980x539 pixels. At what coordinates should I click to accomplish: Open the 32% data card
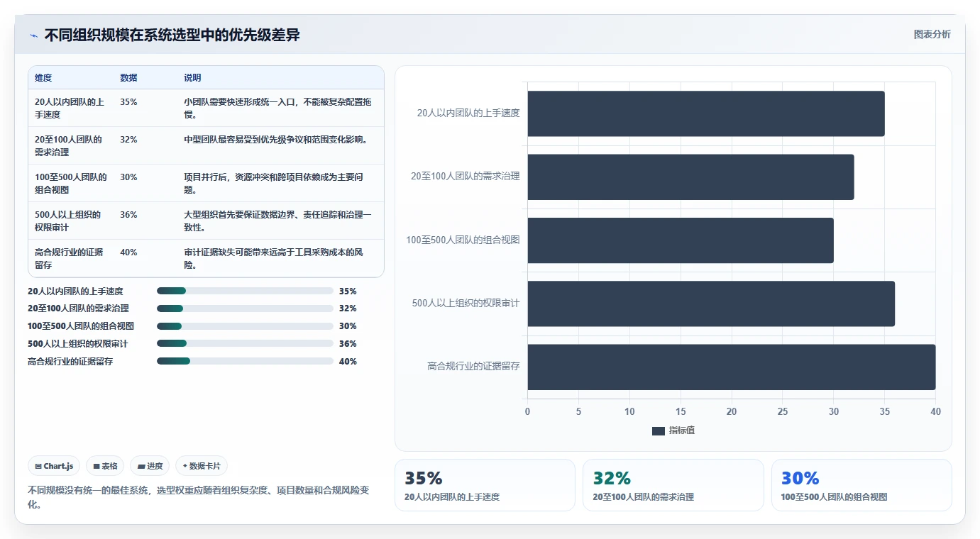pyautogui.click(x=673, y=485)
